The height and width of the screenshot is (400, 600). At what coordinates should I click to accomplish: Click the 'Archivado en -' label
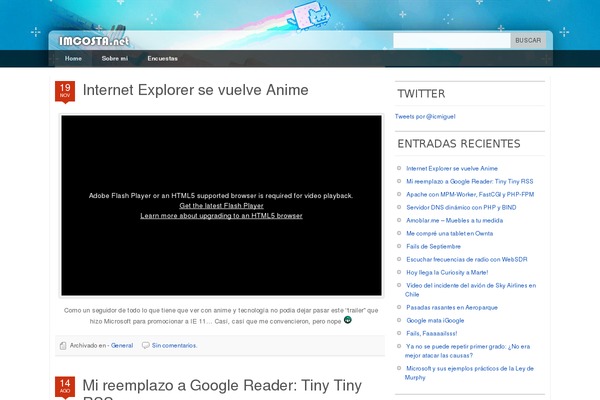90,345
